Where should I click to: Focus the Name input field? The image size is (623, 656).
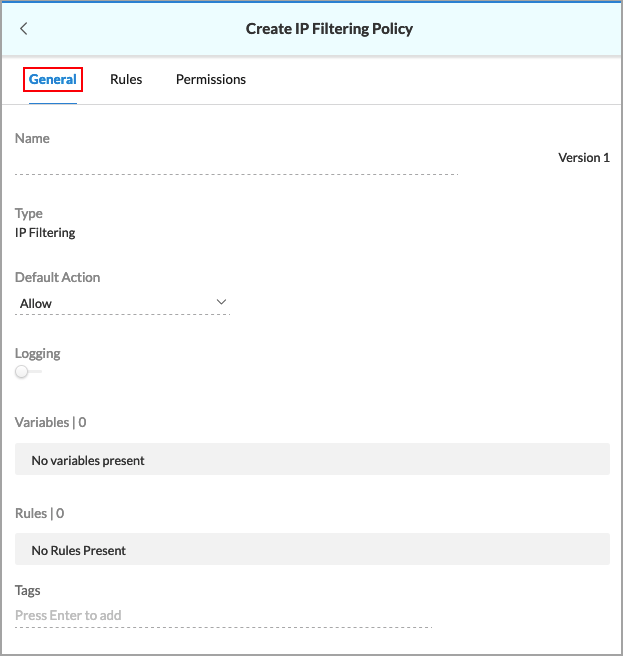pyautogui.click(x=236, y=162)
